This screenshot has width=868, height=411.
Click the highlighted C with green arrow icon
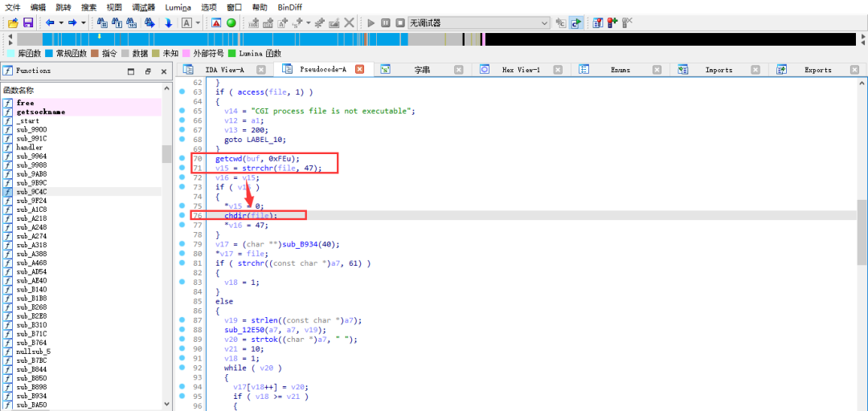point(575,22)
